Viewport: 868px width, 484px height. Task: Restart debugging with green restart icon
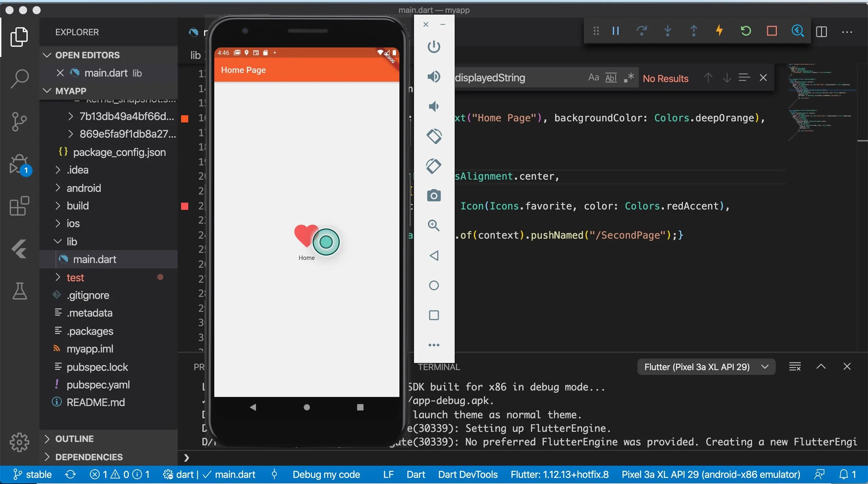(x=746, y=31)
